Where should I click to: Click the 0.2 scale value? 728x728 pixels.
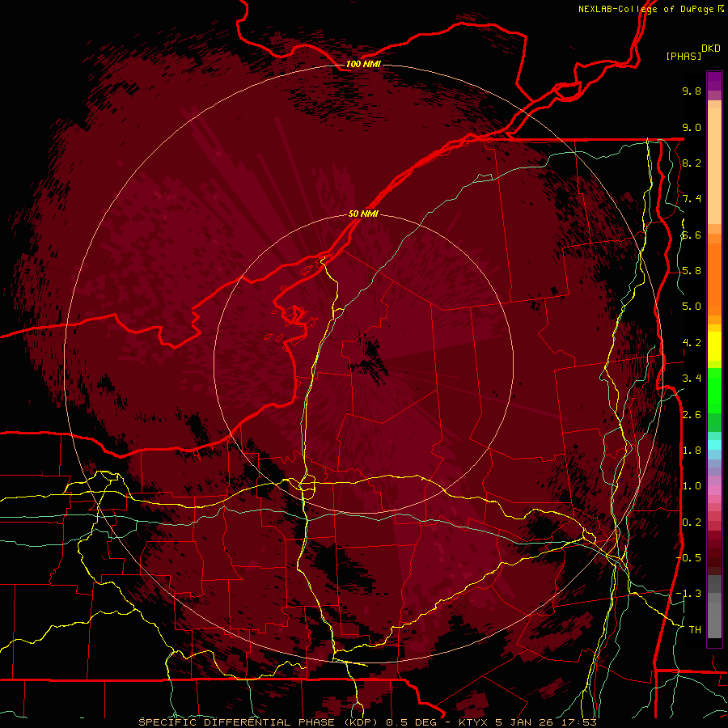692,523
